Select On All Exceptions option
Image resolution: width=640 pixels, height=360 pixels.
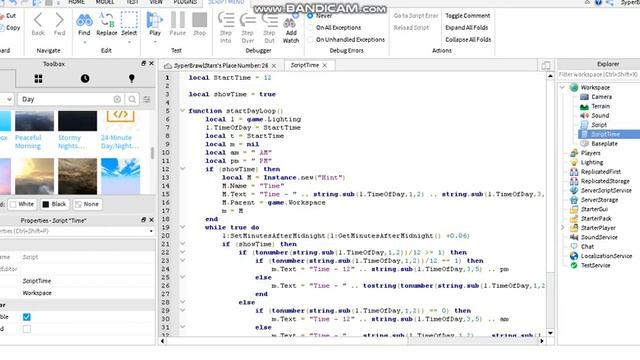click(310, 28)
